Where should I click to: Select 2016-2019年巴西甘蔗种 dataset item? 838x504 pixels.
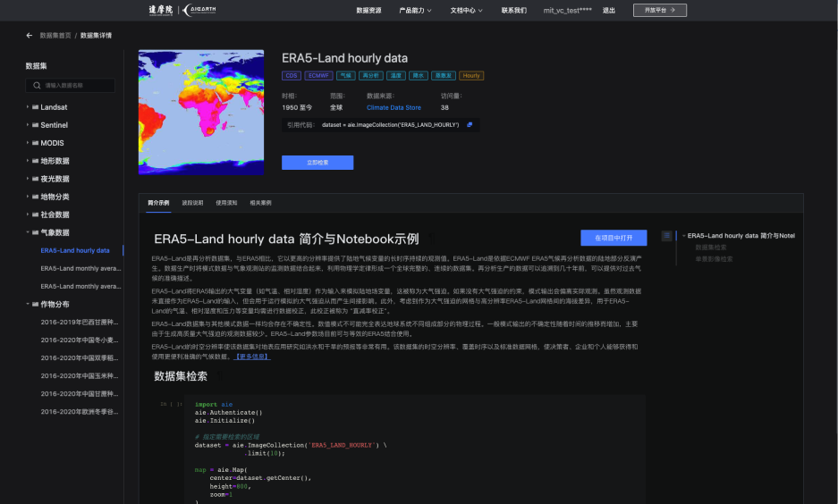point(79,322)
